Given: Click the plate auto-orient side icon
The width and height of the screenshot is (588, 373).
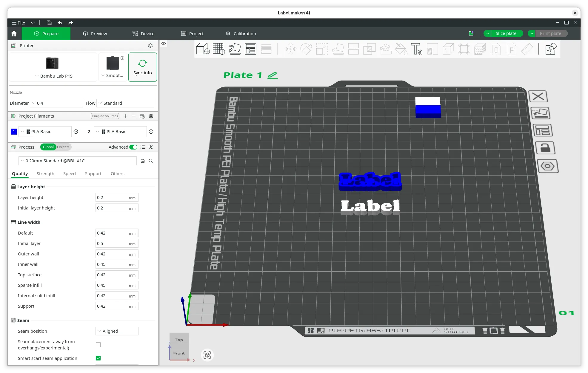Looking at the screenshot, I should click(x=541, y=113).
